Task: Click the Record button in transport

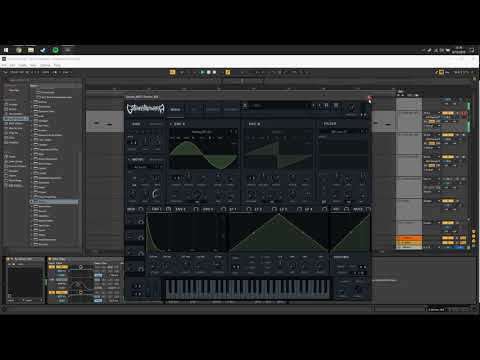Action: click(x=214, y=72)
